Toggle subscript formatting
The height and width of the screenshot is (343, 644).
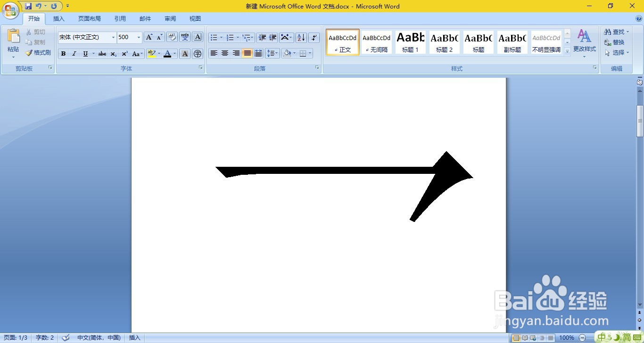click(x=113, y=54)
